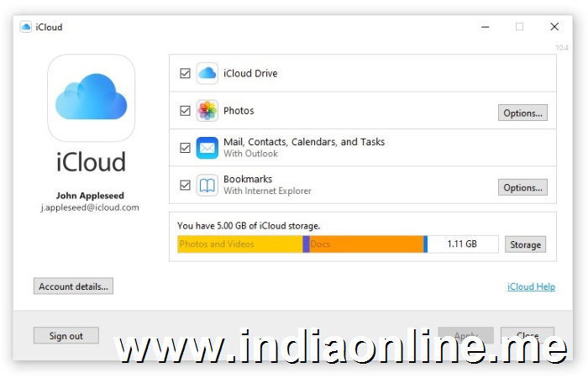Open Options for Photos
Image resolution: width=588 pixels, height=378 pixels.
pos(522,113)
